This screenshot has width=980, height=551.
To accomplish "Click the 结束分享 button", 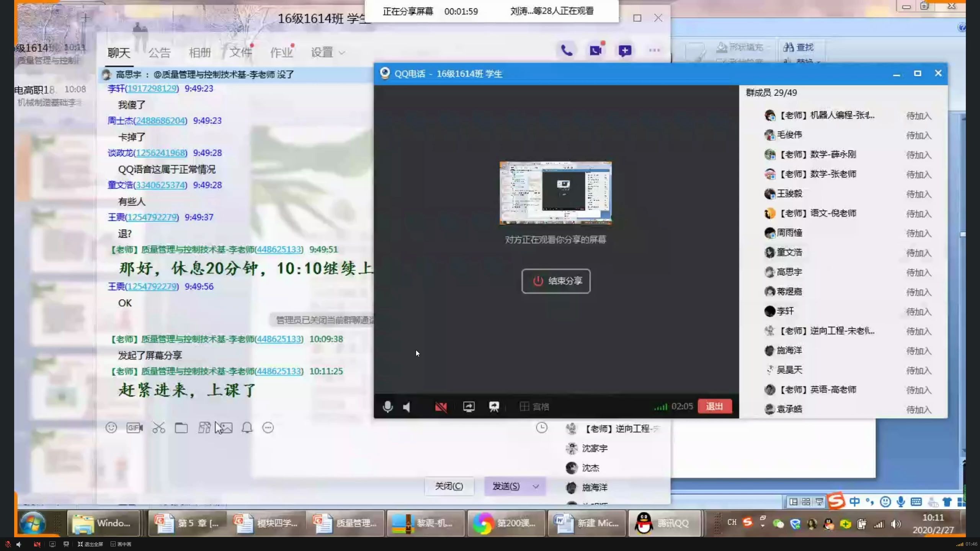I will (556, 281).
